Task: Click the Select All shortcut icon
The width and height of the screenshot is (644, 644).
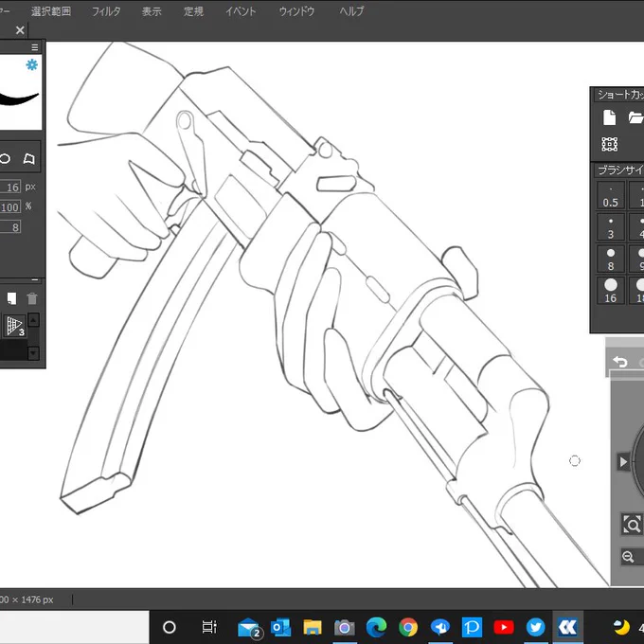Action: click(x=610, y=144)
